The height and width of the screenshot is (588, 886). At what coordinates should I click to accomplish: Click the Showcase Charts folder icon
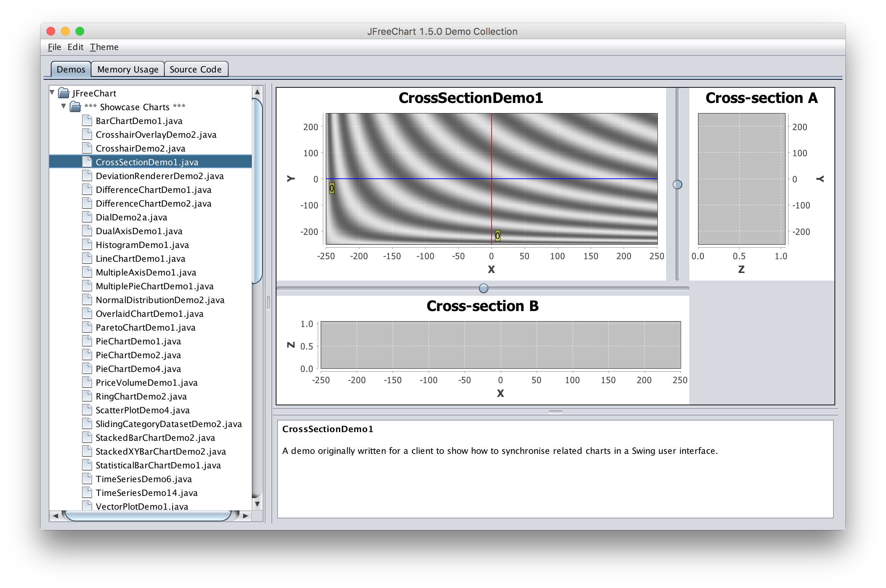(x=76, y=107)
